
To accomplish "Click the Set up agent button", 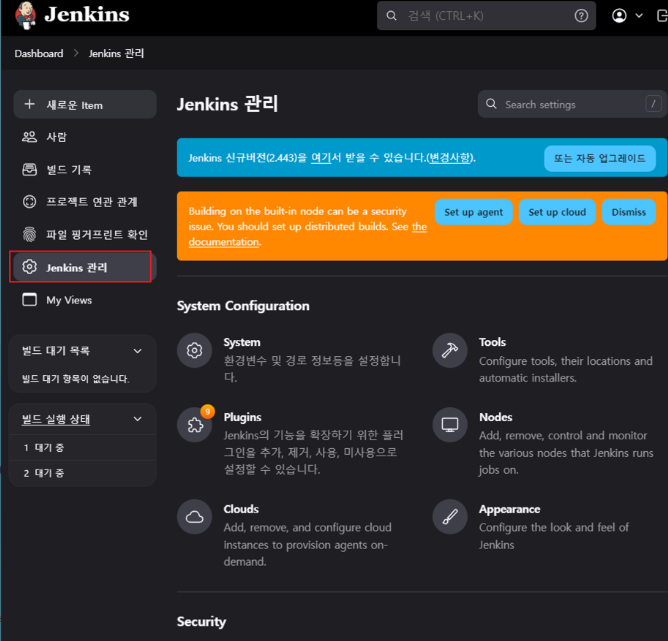I will coord(473,212).
